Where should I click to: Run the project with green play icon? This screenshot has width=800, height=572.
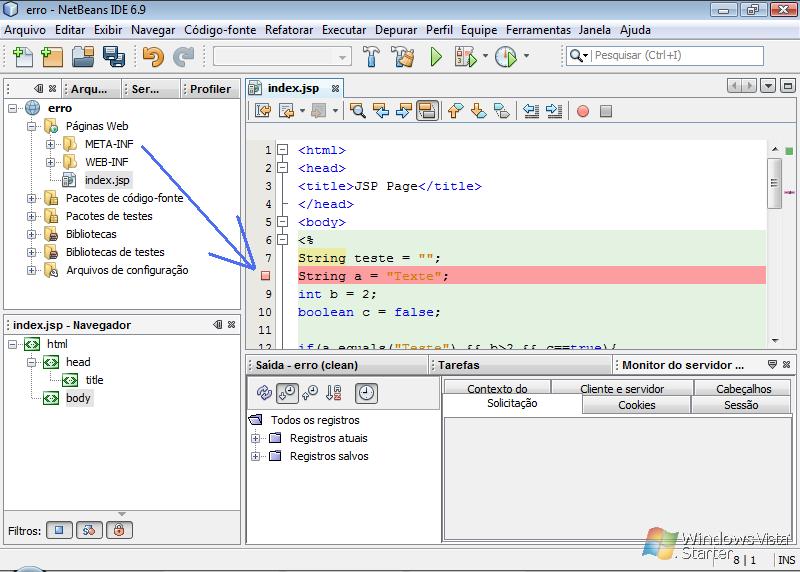coord(435,56)
